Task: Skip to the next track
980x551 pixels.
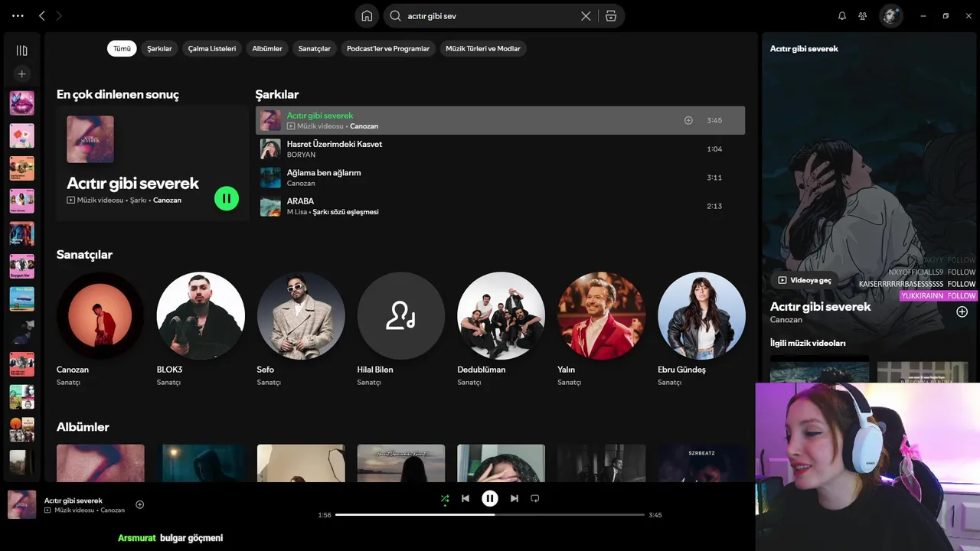Action: [514, 498]
